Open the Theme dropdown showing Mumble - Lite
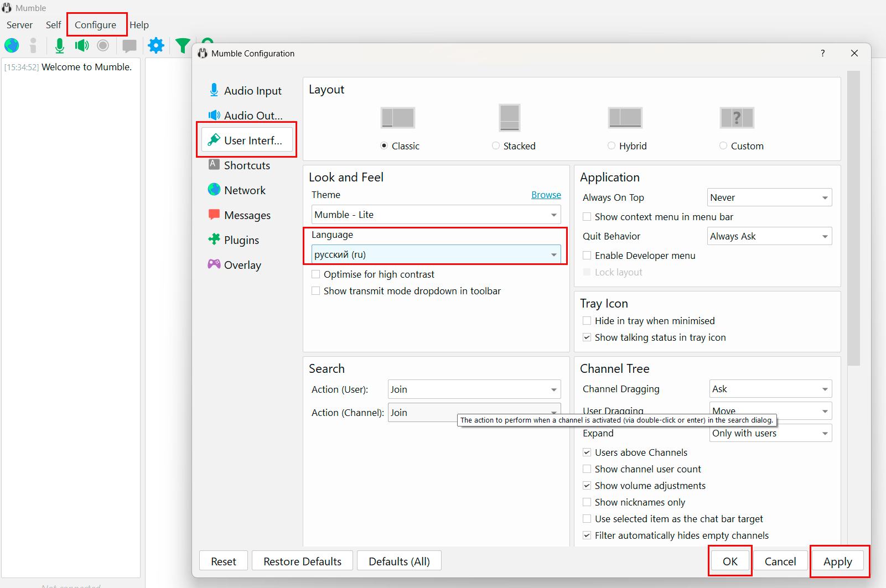The width and height of the screenshot is (886, 588). (x=436, y=215)
